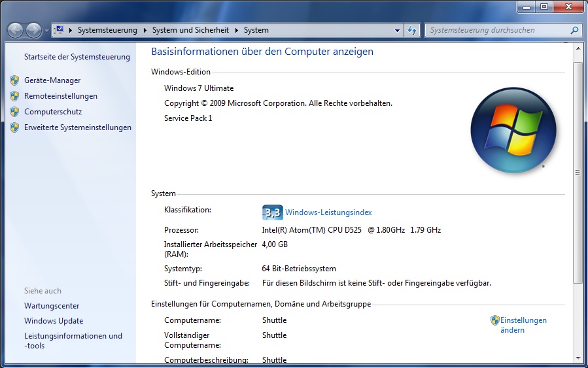Click 'Windows 7 Ultimate' edition text
The height and width of the screenshot is (368, 588).
tap(199, 88)
